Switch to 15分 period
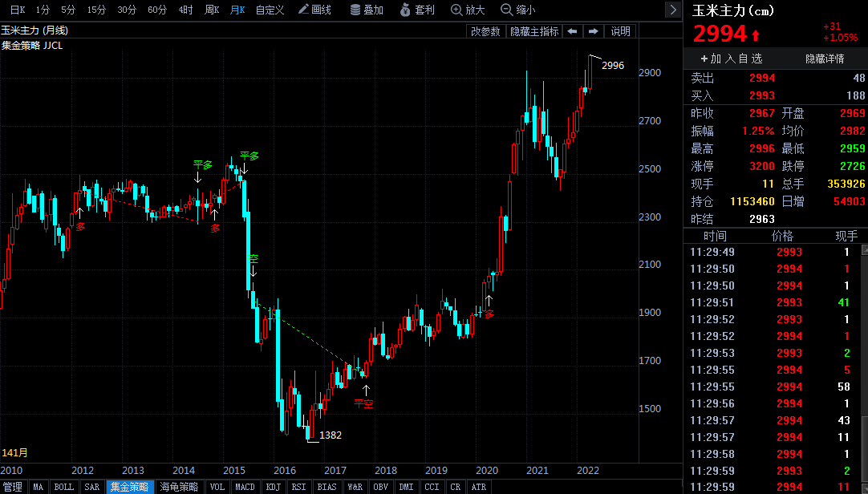868x494 pixels. pos(96,10)
